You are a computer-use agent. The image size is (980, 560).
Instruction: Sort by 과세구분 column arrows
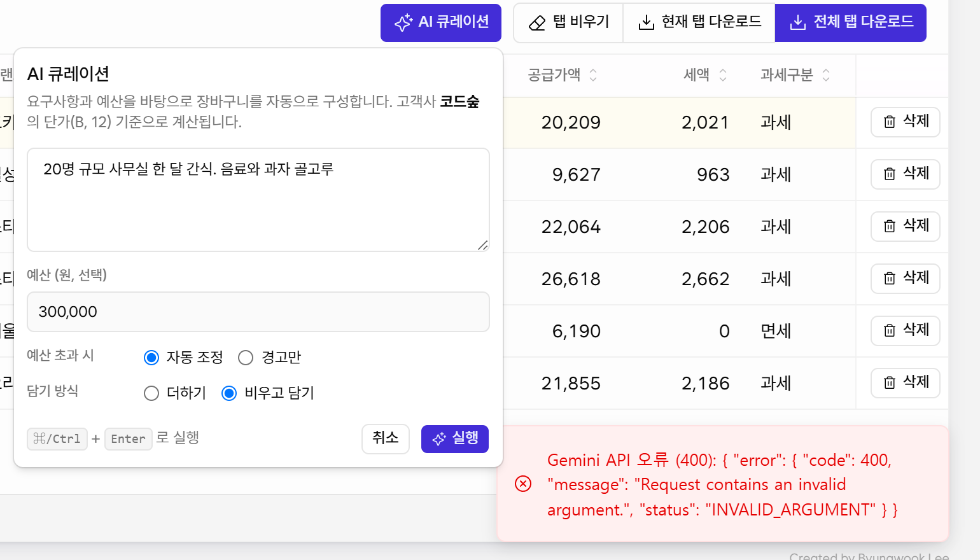(826, 75)
